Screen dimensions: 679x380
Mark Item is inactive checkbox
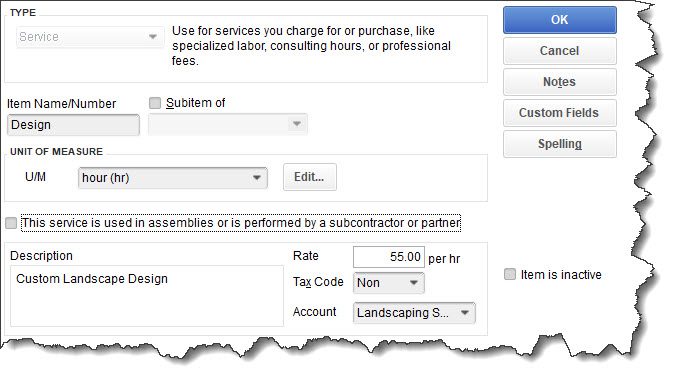(510, 274)
